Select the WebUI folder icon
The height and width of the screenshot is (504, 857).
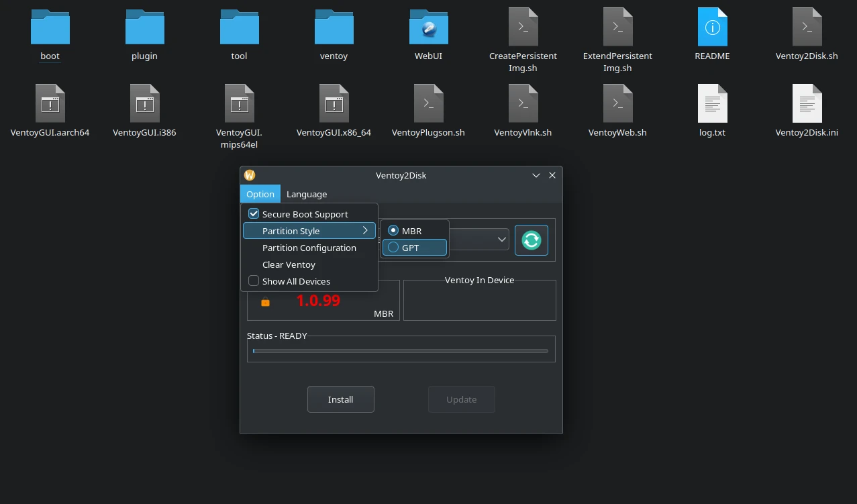tap(429, 27)
